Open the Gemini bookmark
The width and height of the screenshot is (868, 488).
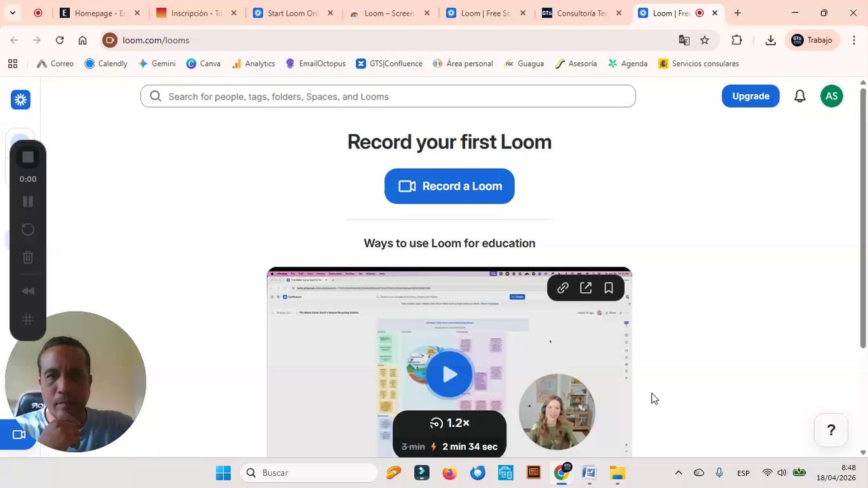(x=157, y=64)
